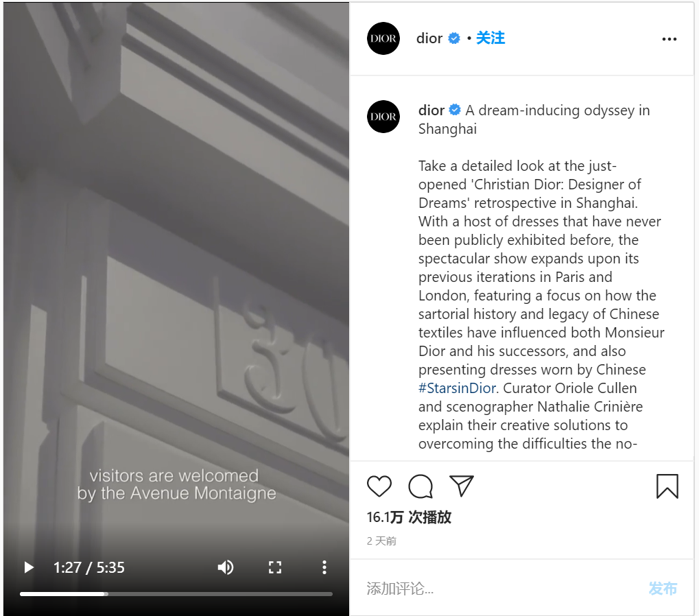Click the 2 天前 timestamp
Screen dimensions: 699x616
tap(381, 541)
